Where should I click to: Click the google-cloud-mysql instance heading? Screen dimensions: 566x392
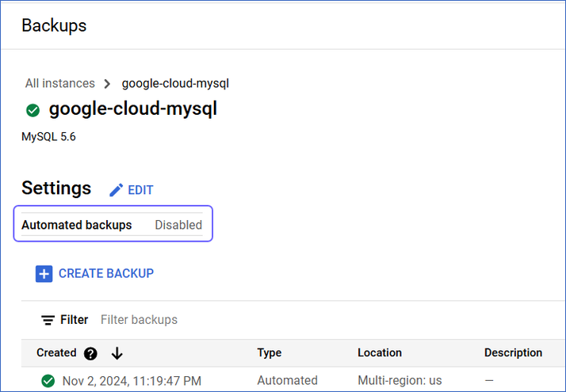tap(133, 109)
